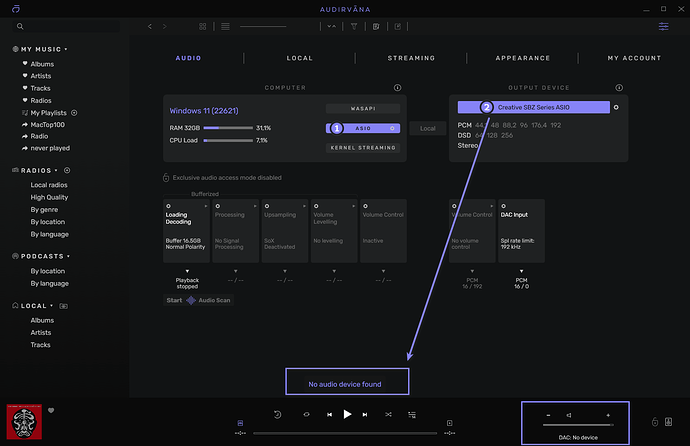Open High Quality radios
Screen dimensions: 690x446
(x=49, y=197)
